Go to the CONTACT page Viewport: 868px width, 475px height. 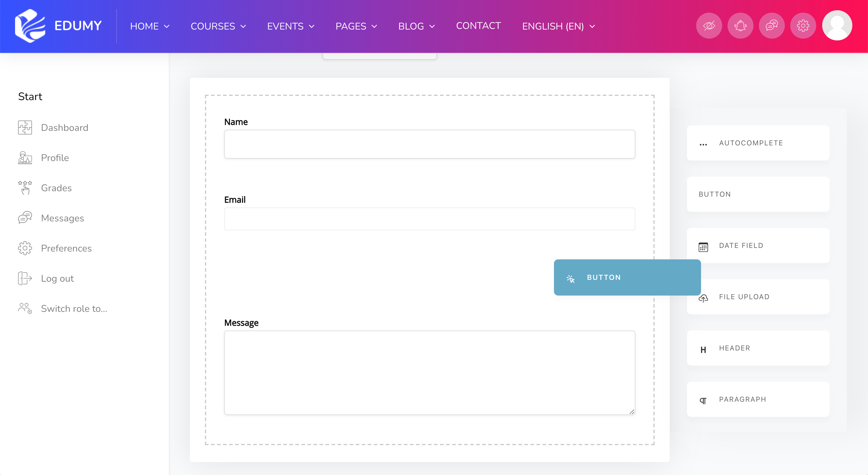479,26
